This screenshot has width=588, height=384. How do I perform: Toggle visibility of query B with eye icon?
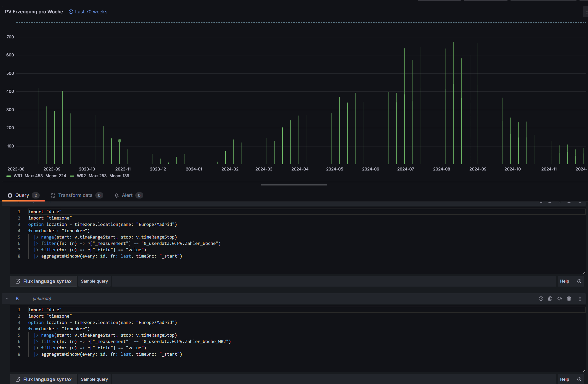[x=560, y=299]
